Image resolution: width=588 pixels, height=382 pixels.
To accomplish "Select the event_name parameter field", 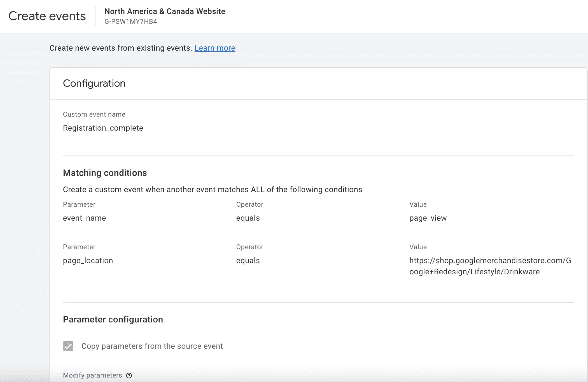I will (x=84, y=218).
